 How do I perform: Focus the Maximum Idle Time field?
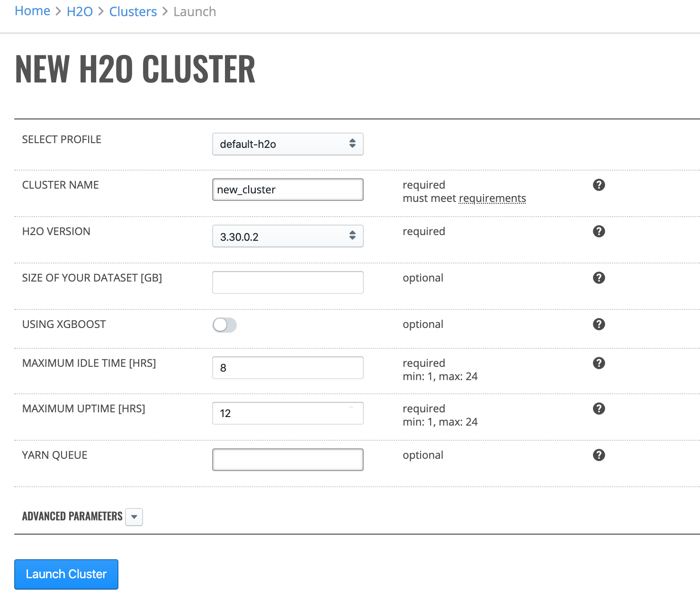(x=288, y=368)
